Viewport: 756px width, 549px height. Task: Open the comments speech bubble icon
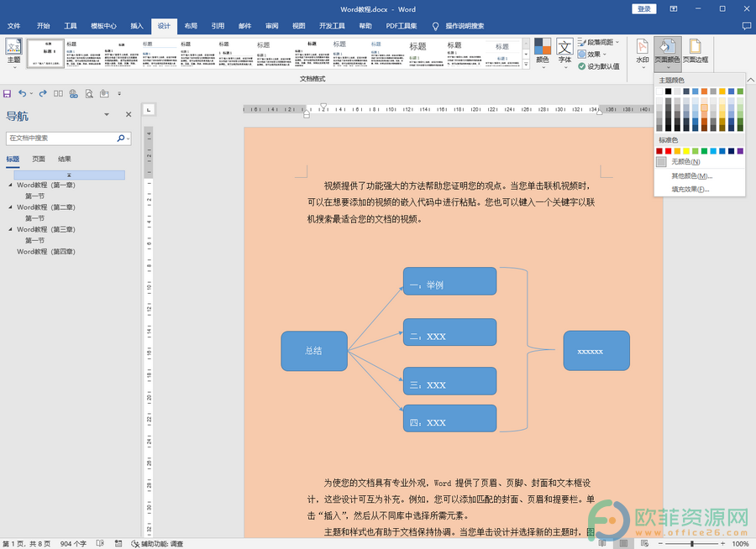pyautogui.click(x=747, y=26)
